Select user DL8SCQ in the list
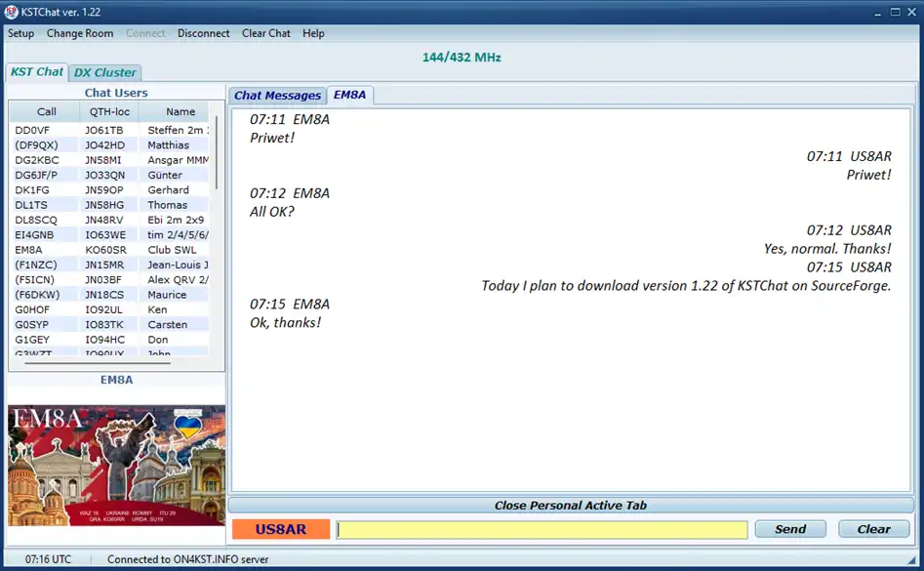The height and width of the screenshot is (571, 924). 36,220
